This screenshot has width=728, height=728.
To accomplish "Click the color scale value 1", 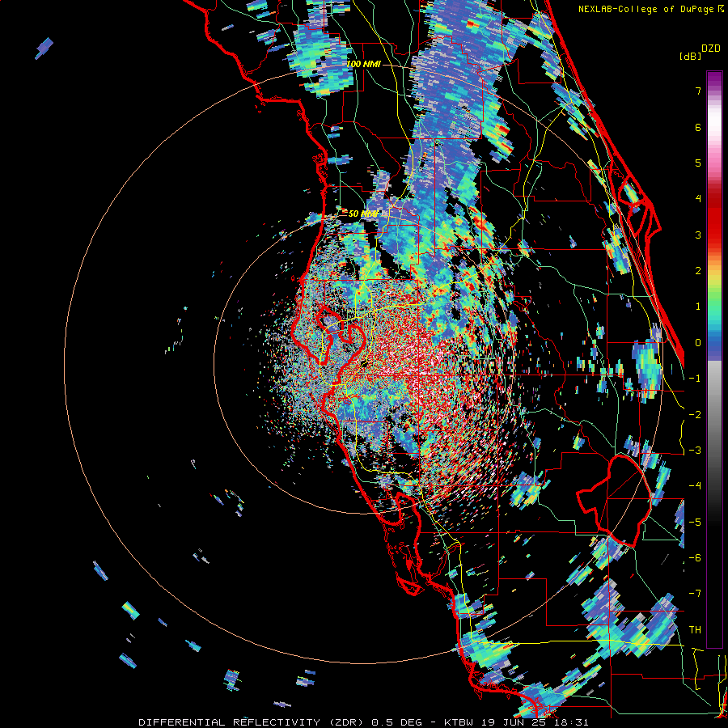I will pyautogui.click(x=698, y=307).
